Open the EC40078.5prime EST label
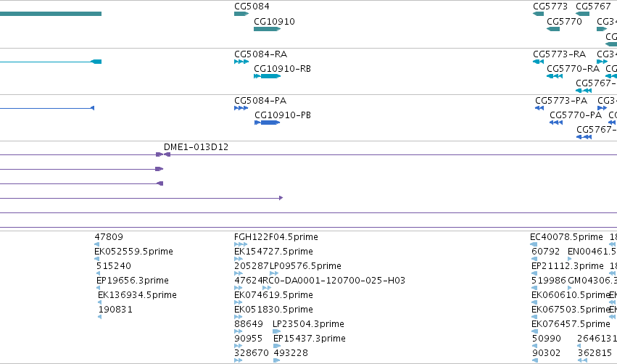617x364 pixels. (x=566, y=237)
